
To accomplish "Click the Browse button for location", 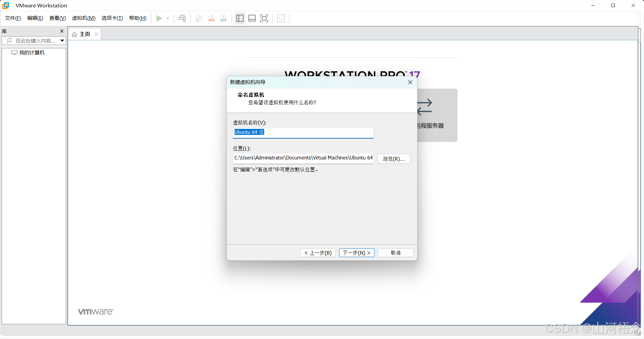I will pyautogui.click(x=394, y=159).
